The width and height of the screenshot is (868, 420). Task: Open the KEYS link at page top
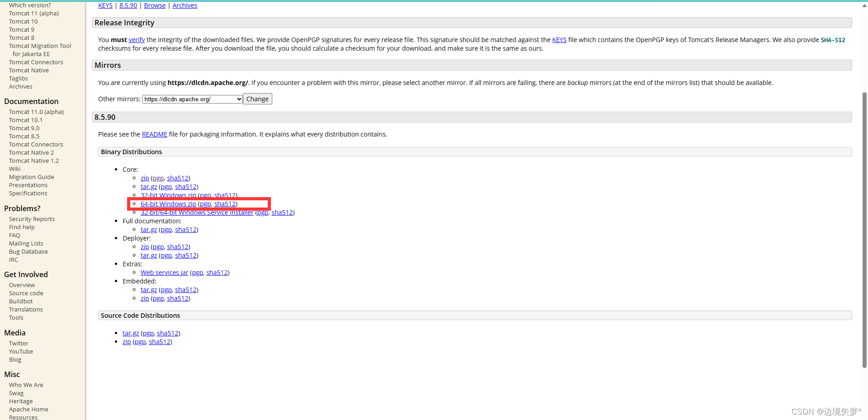(105, 5)
